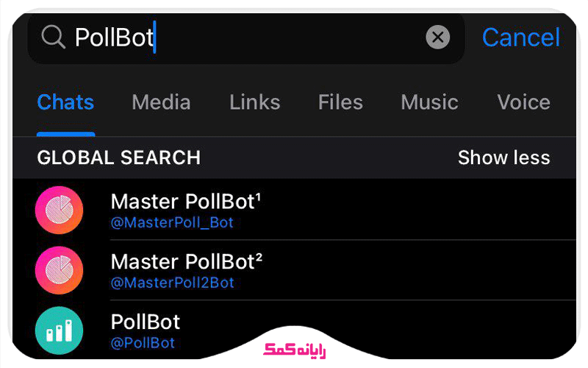Go to the Music tab
This screenshot has height=368, width=588.
(x=429, y=102)
